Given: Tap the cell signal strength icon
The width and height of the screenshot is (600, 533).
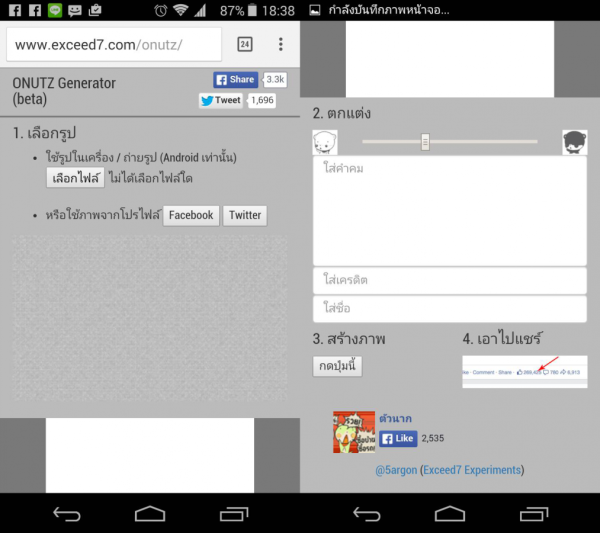Looking at the screenshot, I should coord(199,10).
